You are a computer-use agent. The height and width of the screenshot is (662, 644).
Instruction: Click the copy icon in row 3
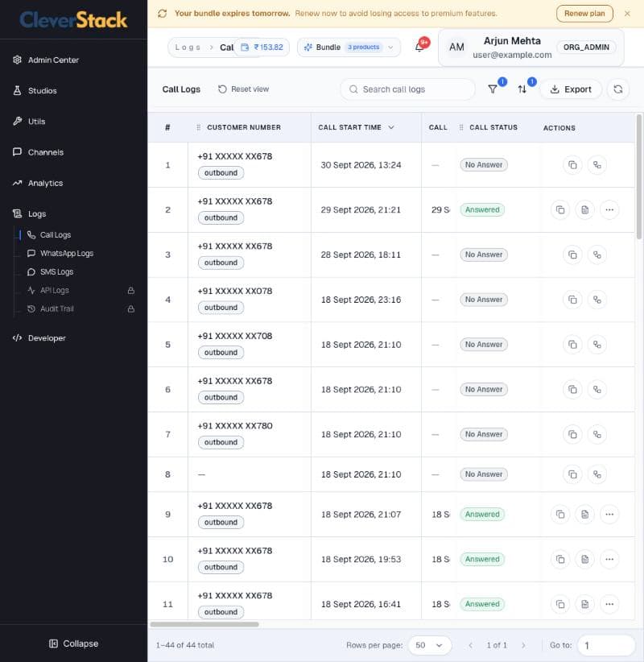click(572, 254)
